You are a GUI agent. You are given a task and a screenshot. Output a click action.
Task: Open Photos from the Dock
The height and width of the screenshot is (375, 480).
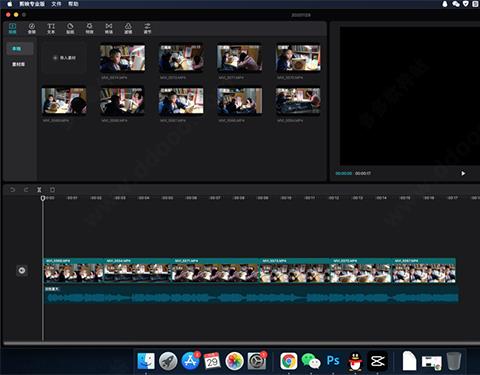(x=234, y=361)
